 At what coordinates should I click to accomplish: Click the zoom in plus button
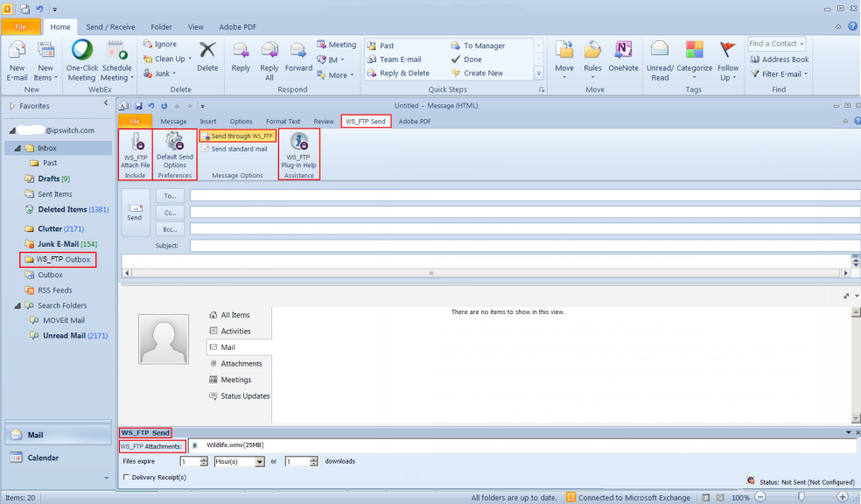(842, 497)
